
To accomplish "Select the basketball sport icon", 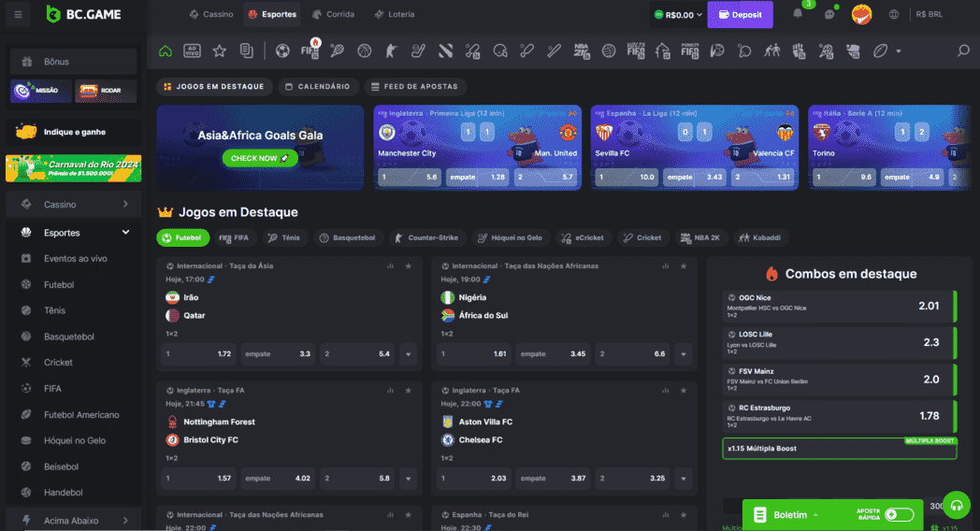I will (365, 51).
